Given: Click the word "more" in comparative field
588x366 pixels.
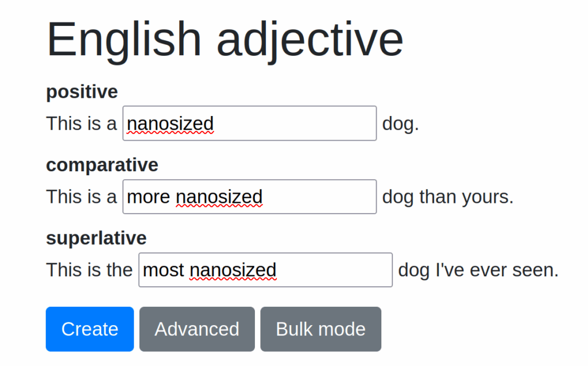Looking at the screenshot, I should coord(148,197).
